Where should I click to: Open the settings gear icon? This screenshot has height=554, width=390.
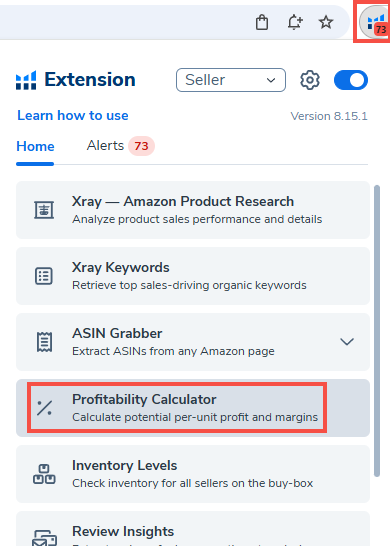point(310,80)
